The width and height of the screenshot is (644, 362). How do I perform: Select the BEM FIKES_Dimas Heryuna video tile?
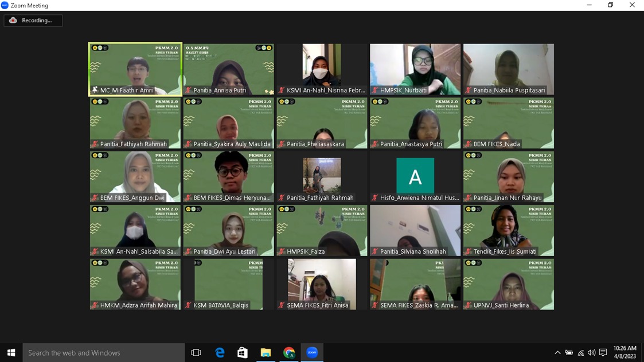coord(229,176)
